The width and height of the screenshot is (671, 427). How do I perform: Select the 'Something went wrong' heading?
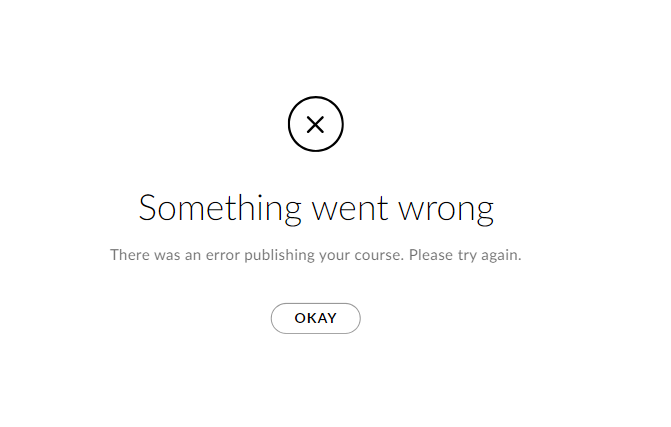click(316, 208)
